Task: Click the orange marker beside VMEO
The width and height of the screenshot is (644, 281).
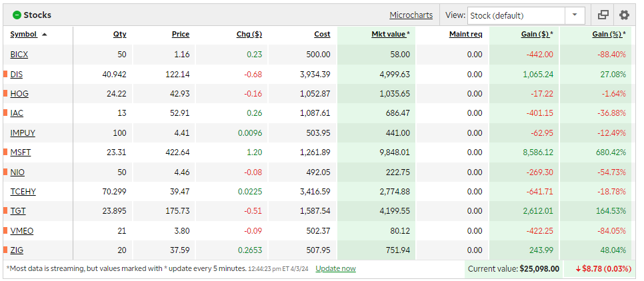Action: pyautogui.click(x=5, y=230)
